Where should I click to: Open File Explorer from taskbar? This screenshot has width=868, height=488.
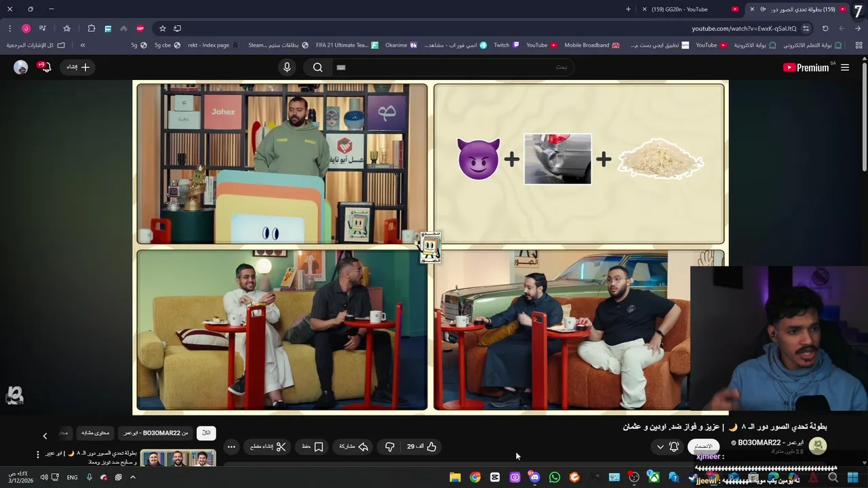click(455, 477)
